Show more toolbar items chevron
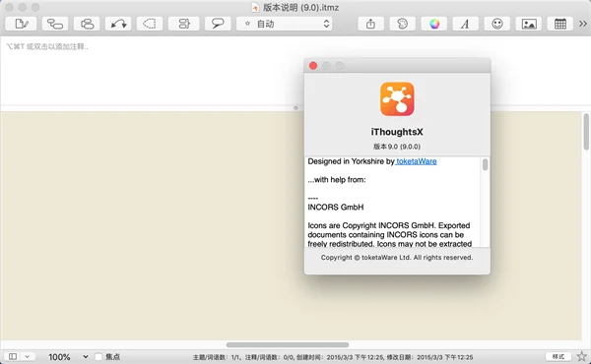 pos(583,24)
